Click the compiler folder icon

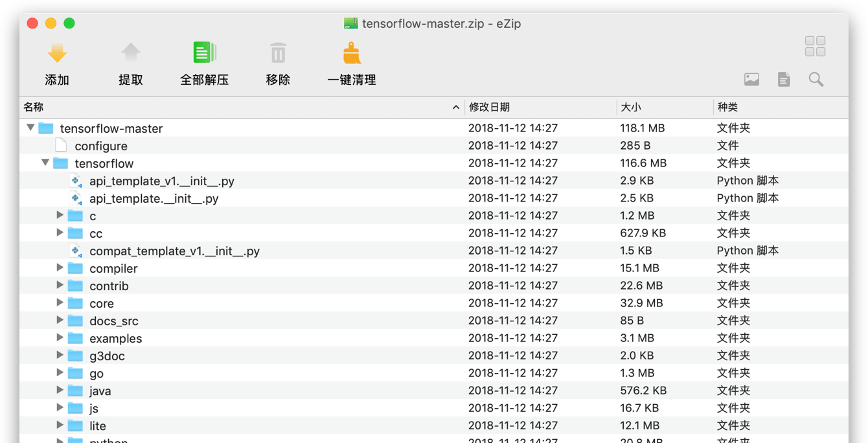pyautogui.click(x=76, y=267)
